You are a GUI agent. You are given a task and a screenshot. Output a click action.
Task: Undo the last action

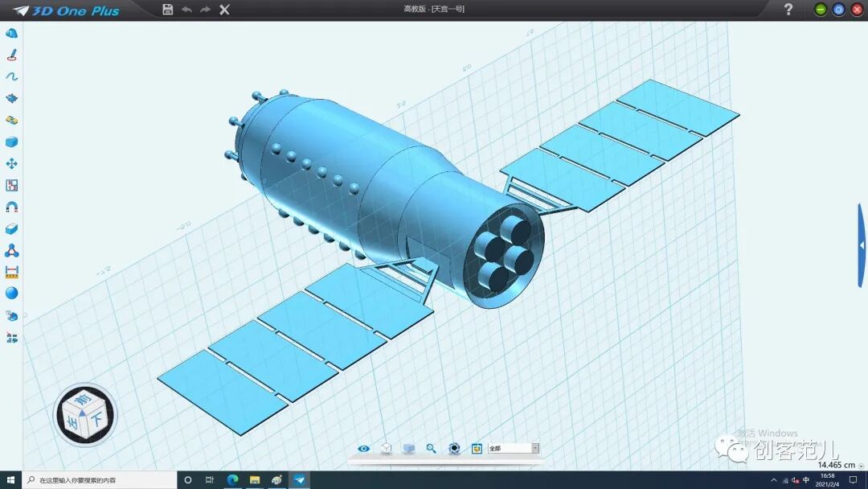(186, 10)
